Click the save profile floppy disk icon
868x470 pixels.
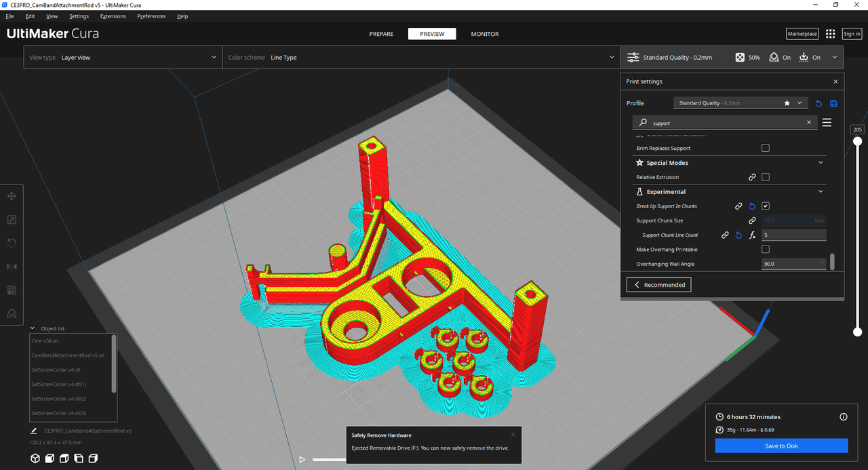click(833, 103)
